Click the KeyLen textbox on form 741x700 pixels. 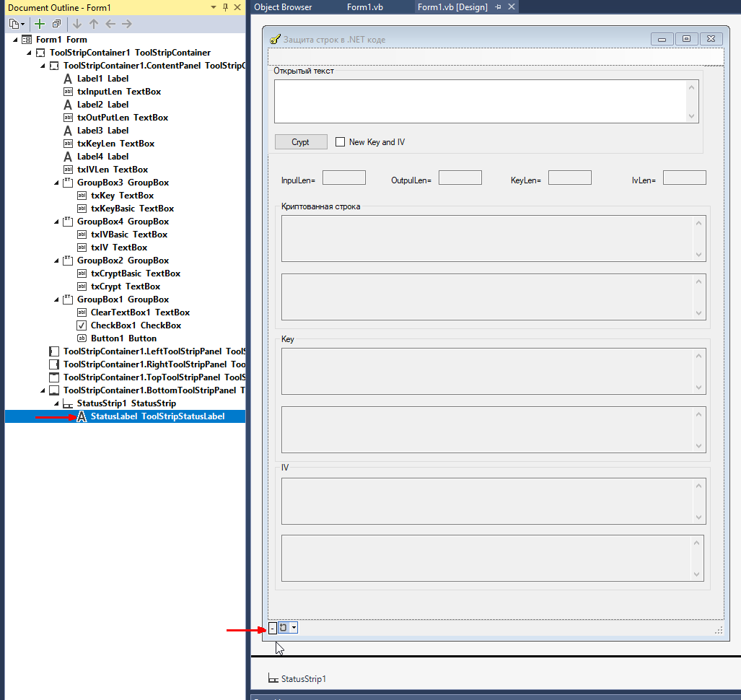570,178
